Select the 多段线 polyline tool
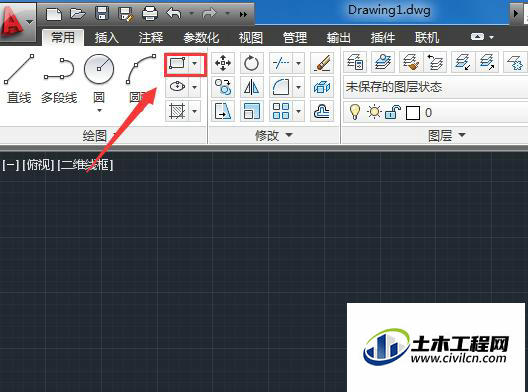The width and height of the screenshot is (528, 392). [59, 79]
